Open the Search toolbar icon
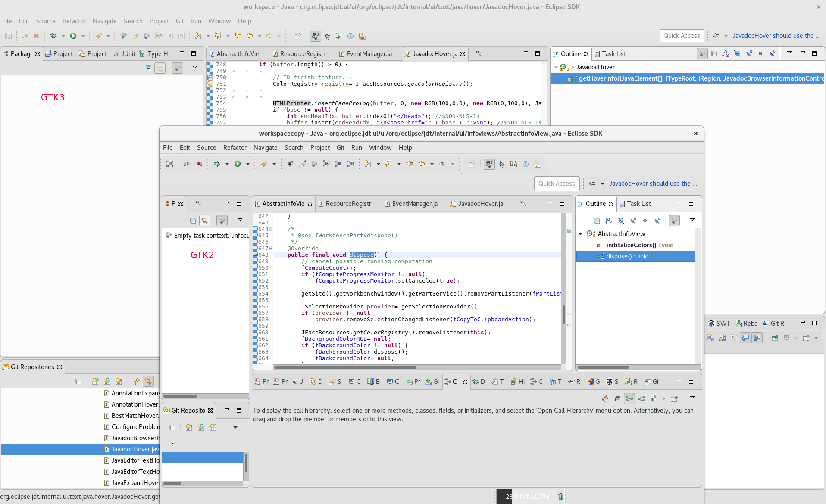This screenshot has width=826, height=504. click(x=290, y=164)
